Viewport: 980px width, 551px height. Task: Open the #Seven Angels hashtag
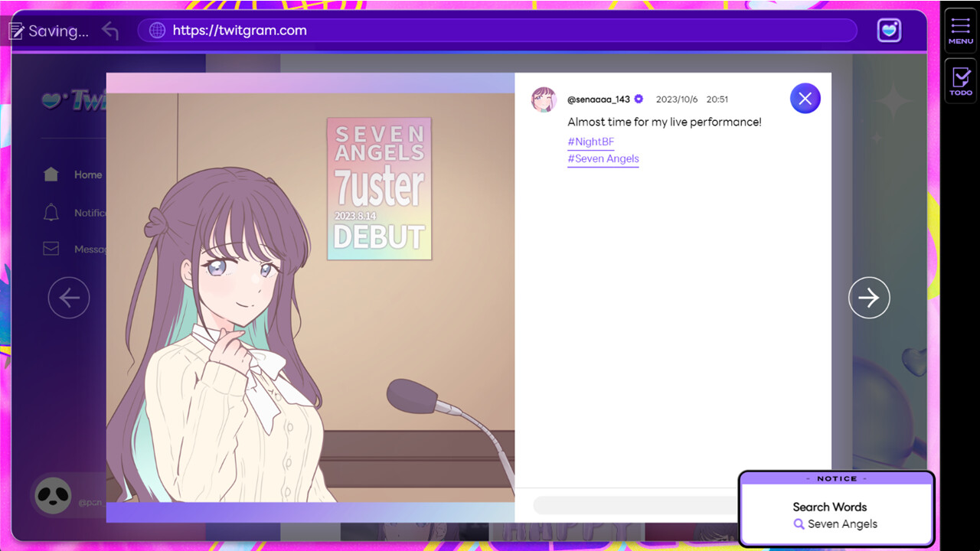[603, 158]
